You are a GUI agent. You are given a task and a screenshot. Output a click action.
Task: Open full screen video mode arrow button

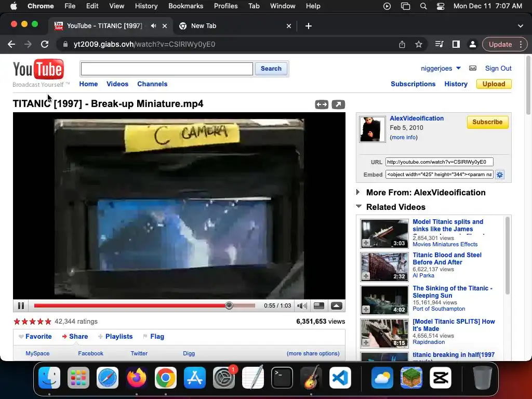click(337, 305)
